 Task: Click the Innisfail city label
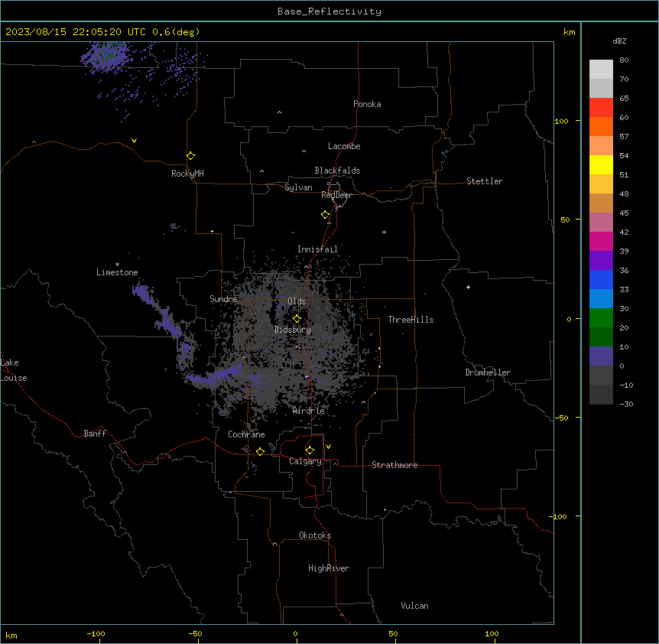coord(317,249)
